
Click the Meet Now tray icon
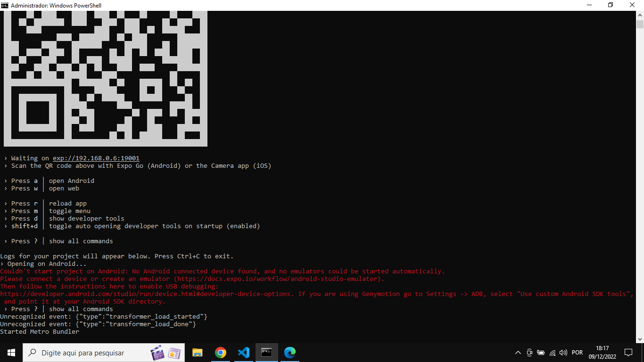(529, 353)
